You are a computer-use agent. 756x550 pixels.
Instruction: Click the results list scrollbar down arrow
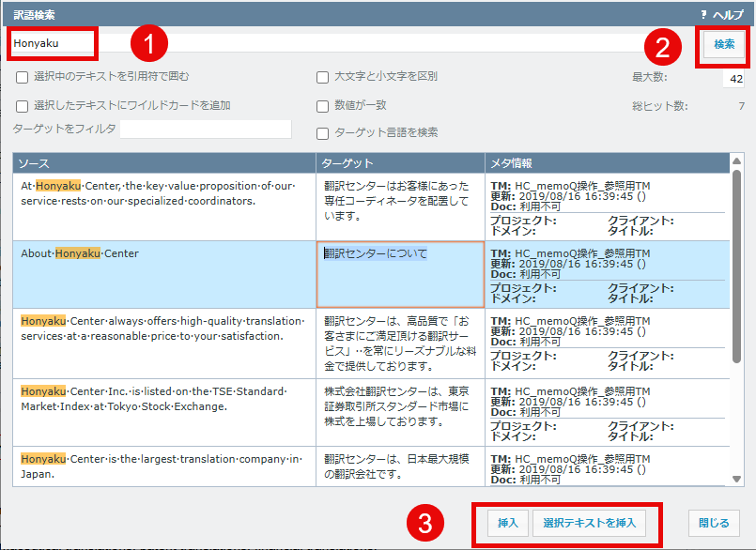pyautogui.click(x=737, y=479)
